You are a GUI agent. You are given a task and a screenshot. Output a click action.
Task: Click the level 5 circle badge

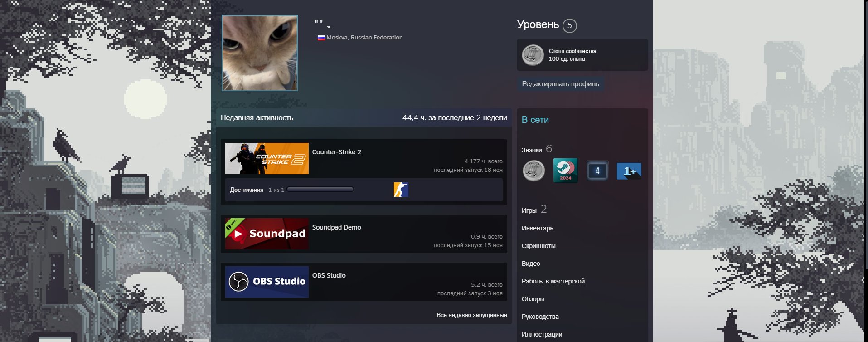coord(569,25)
